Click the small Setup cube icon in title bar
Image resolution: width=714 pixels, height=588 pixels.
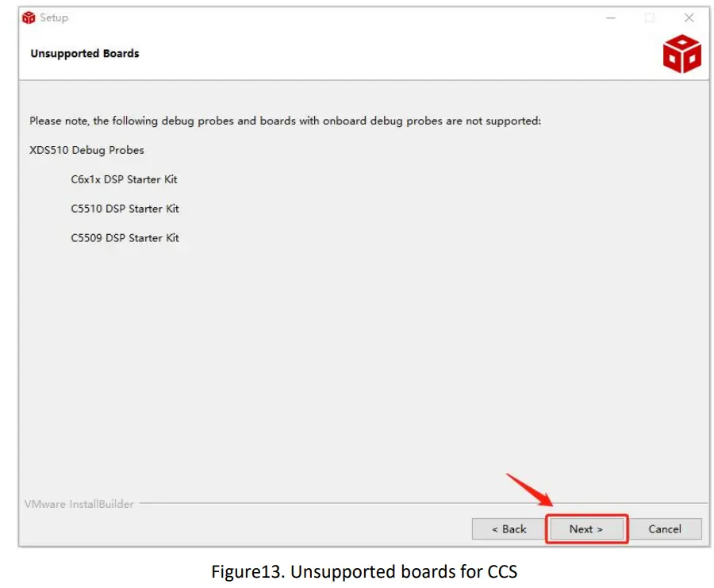coord(29,17)
